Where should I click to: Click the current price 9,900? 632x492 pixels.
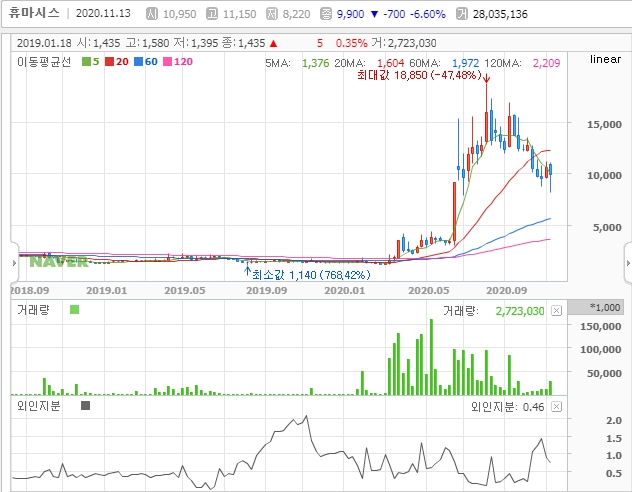tap(350, 14)
